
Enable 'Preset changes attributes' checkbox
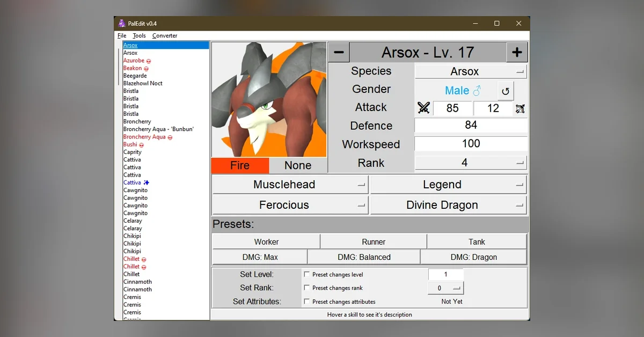coord(307,302)
